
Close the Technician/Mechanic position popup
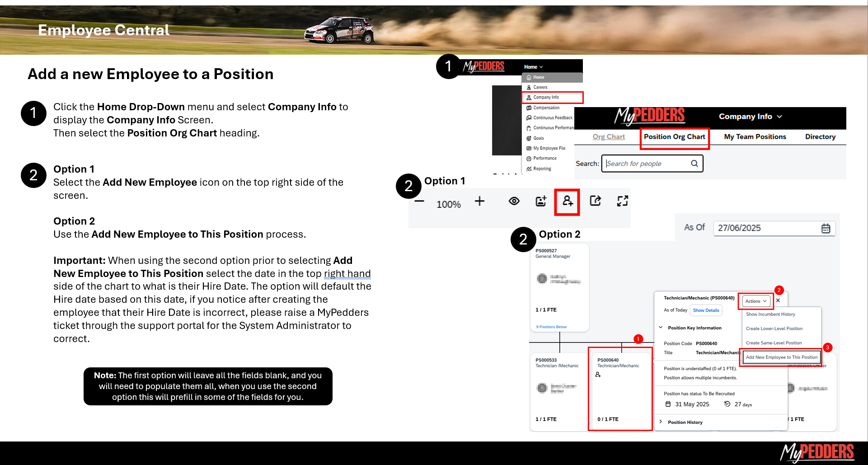(x=778, y=301)
